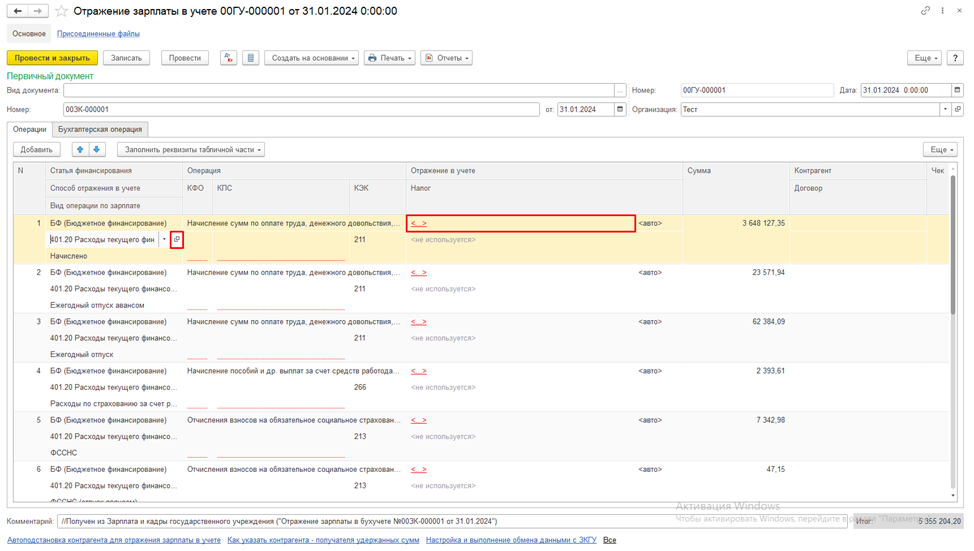Click Сумма column header
The height and width of the screenshot is (551, 974).
(x=736, y=170)
